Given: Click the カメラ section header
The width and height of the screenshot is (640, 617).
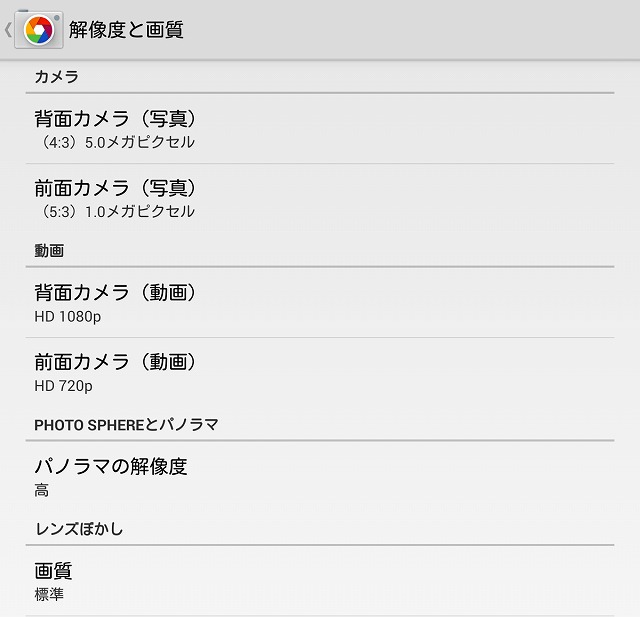Looking at the screenshot, I should click(x=56, y=76).
